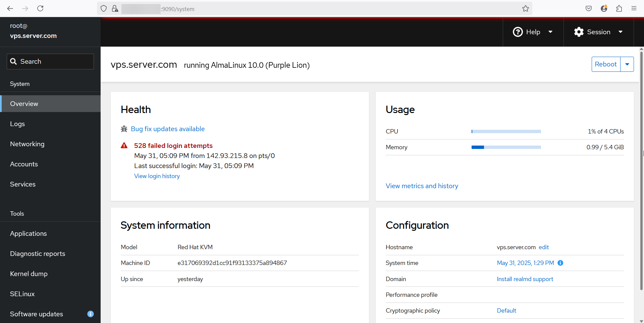
Task: Click the page vertical scrollbar
Action: 641,171
